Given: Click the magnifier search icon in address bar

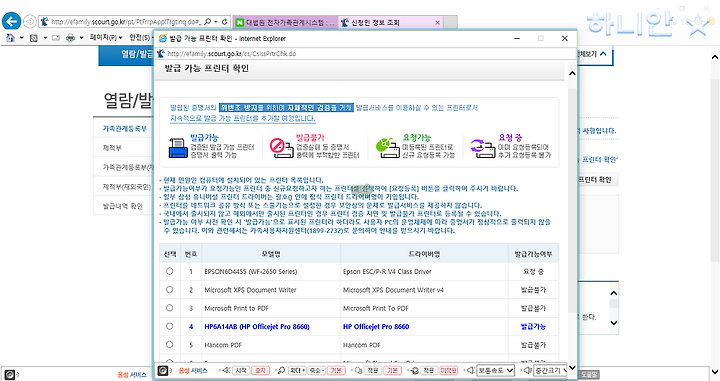Looking at the screenshot, I should [x=208, y=22].
